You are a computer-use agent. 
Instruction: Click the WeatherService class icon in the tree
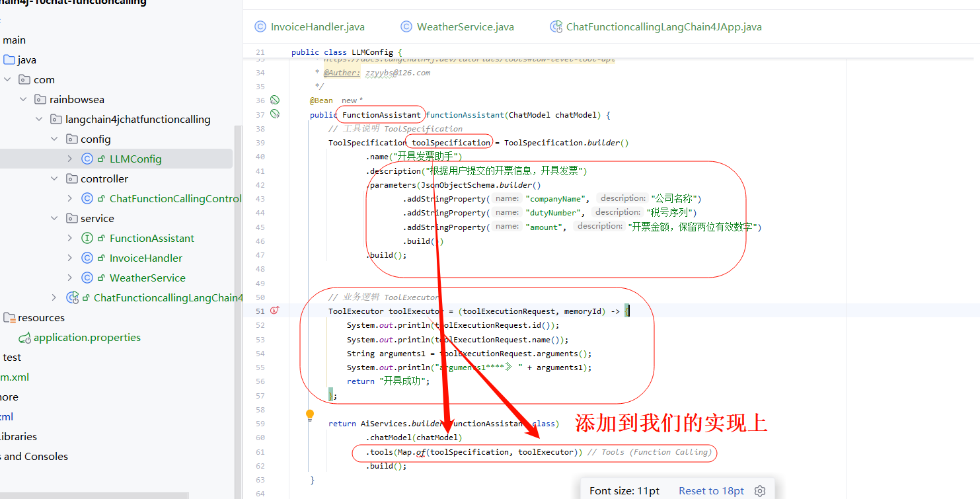pyautogui.click(x=87, y=278)
